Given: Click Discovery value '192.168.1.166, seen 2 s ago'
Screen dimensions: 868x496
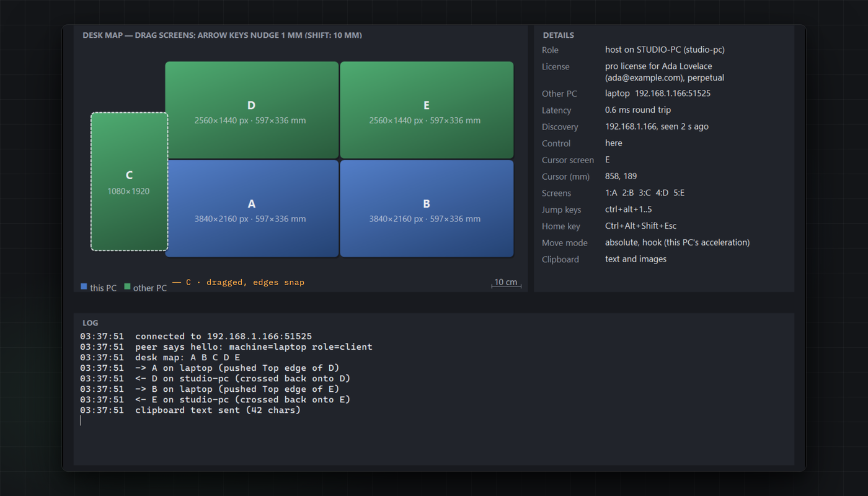Looking at the screenshot, I should (x=657, y=126).
